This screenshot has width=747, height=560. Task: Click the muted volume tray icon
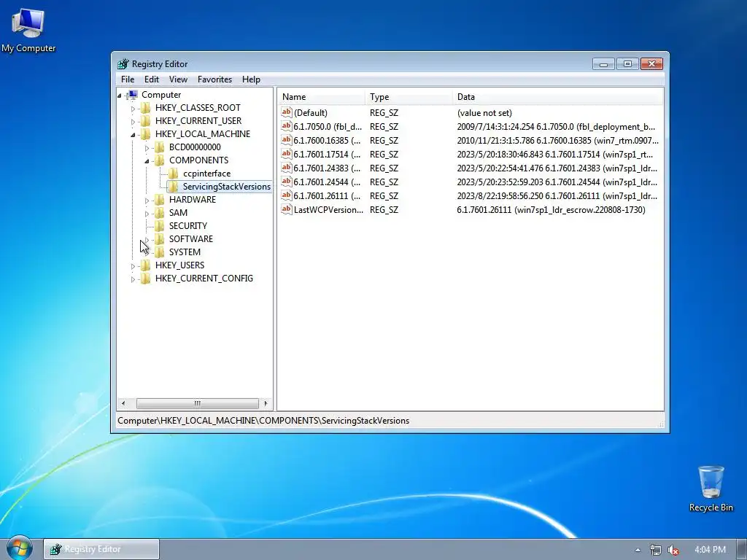673,550
